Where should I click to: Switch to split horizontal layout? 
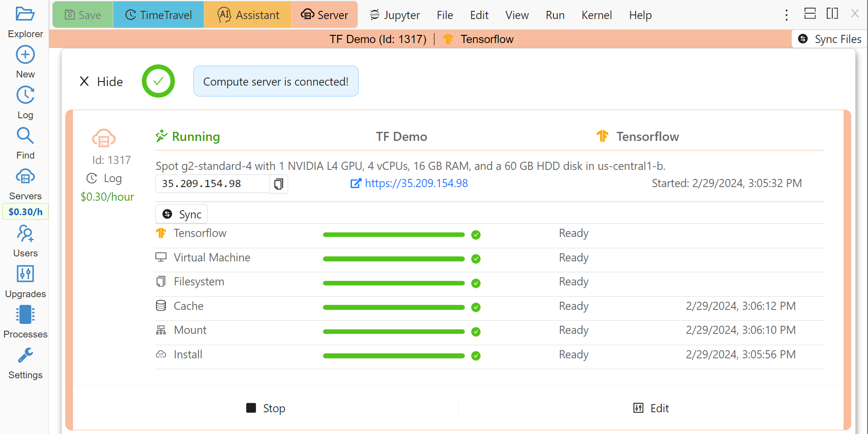click(810, 14)
